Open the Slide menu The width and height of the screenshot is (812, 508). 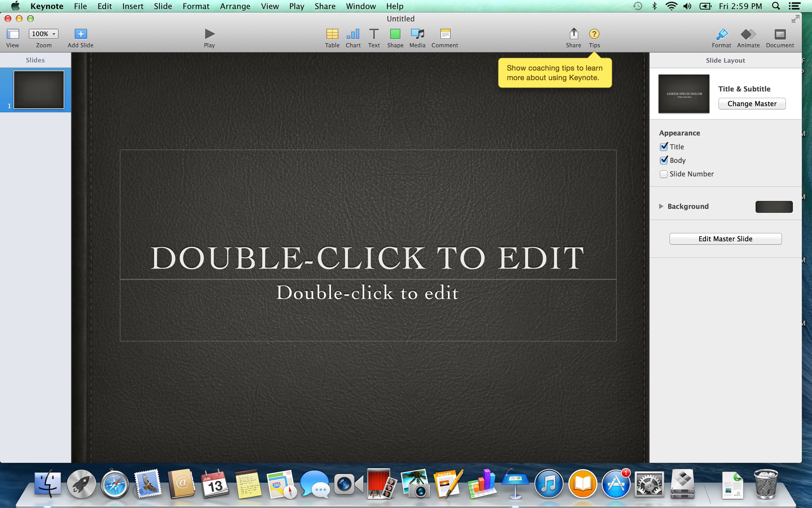[x=163, y=6]
